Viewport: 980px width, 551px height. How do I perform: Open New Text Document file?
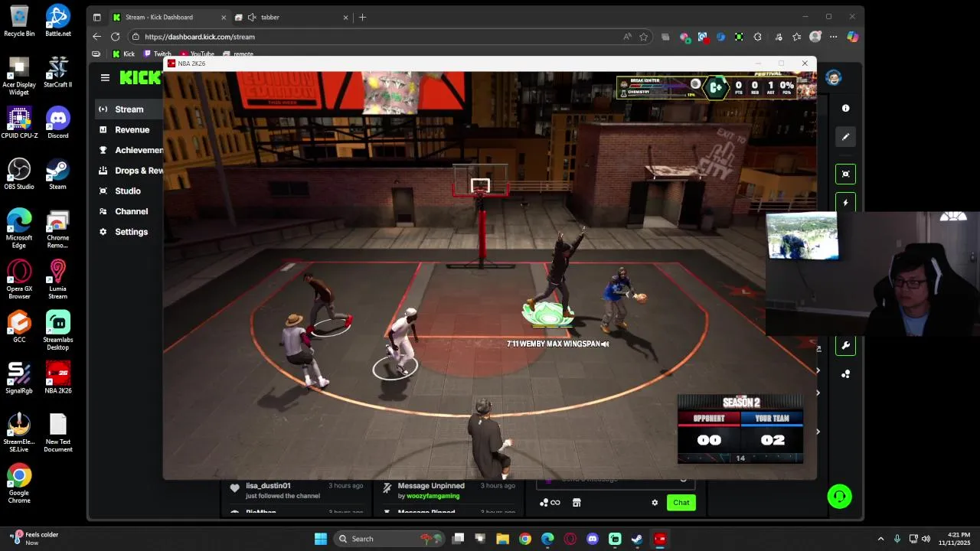click(x=57, y=433)
